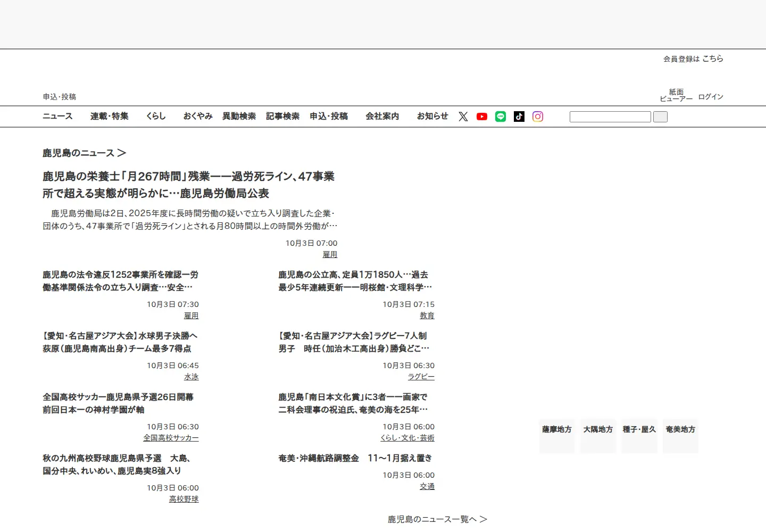Select おくやみ in the navigation bar
Image resolution: width=766 pixels, height=532 pixels.
pos(198,116)
